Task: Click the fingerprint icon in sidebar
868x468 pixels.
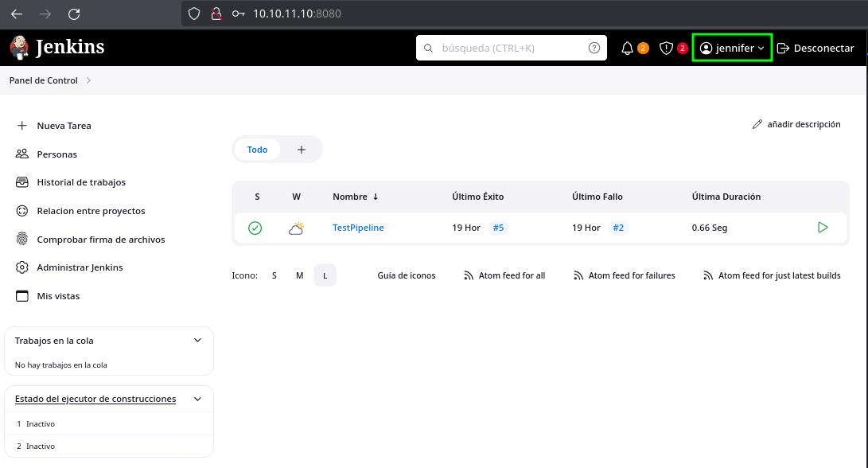Action: (21, 240)
